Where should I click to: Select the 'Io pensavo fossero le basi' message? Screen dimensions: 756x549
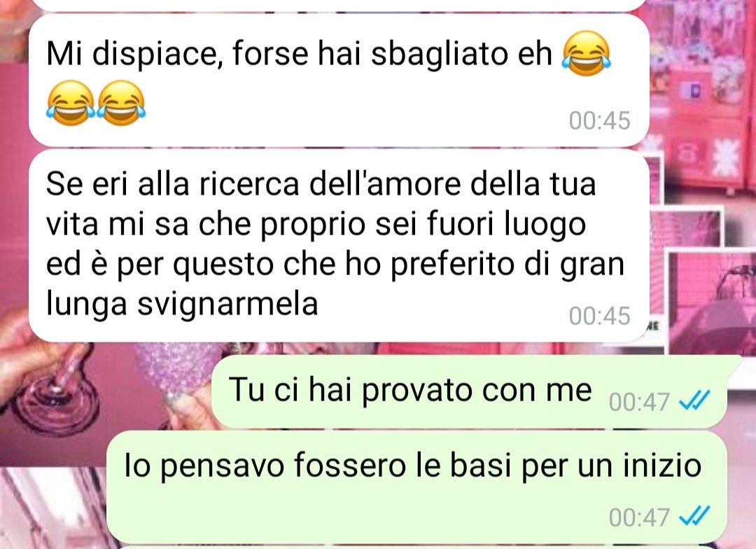pos(416,486)
